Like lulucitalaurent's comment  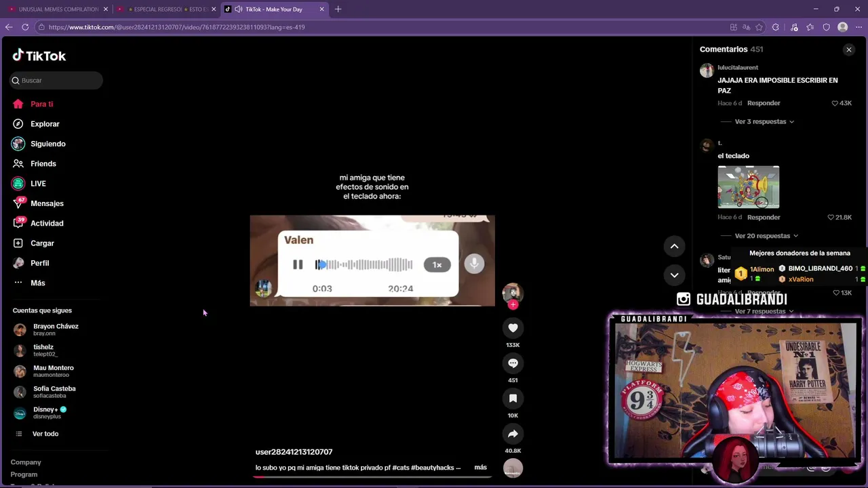[x=835, y=103]
